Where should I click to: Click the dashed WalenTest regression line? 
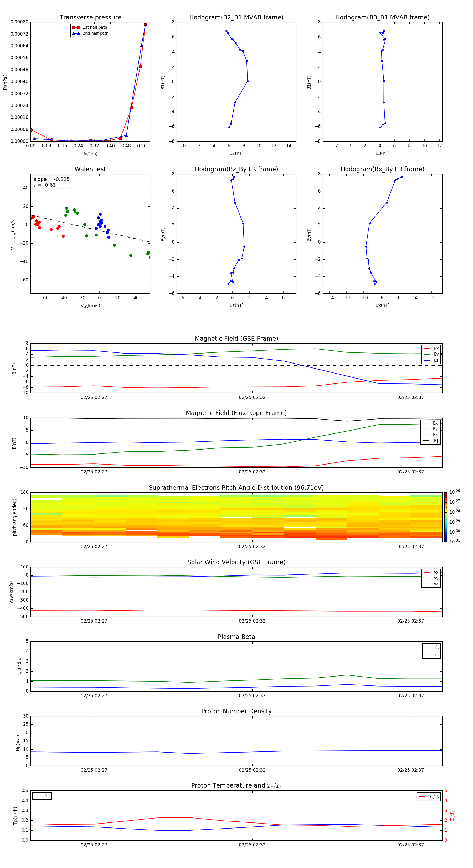pos(90,229)
